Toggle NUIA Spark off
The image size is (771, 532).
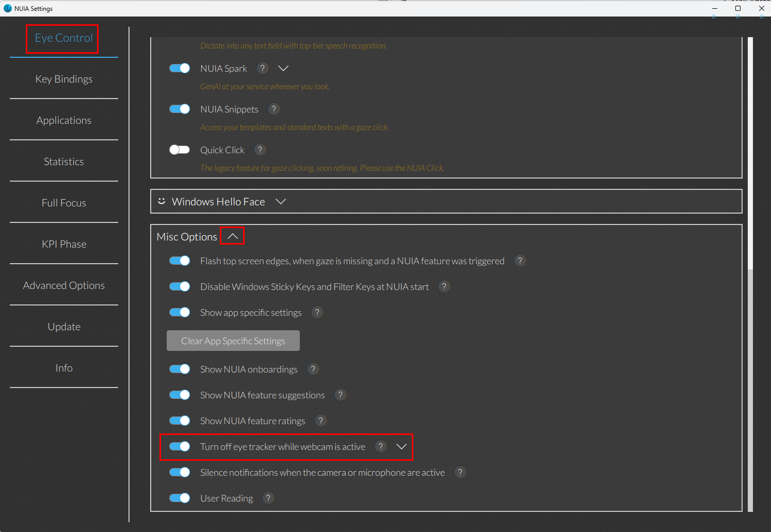(180, 68)
